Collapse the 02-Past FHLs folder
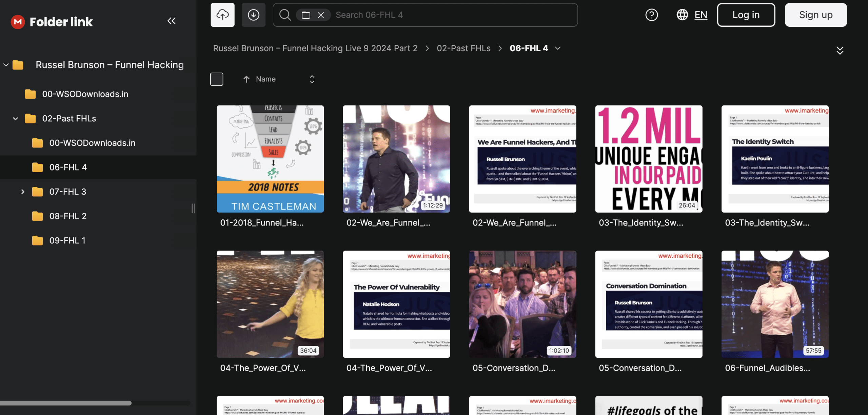This screenshot has width=868, height=415. 15,118
